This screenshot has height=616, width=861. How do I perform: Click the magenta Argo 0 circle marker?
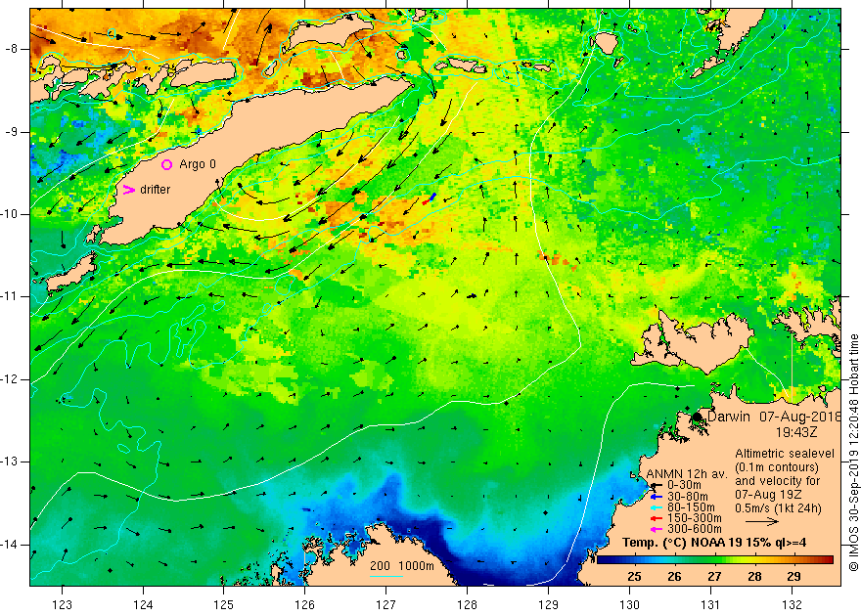pos(167,164)
